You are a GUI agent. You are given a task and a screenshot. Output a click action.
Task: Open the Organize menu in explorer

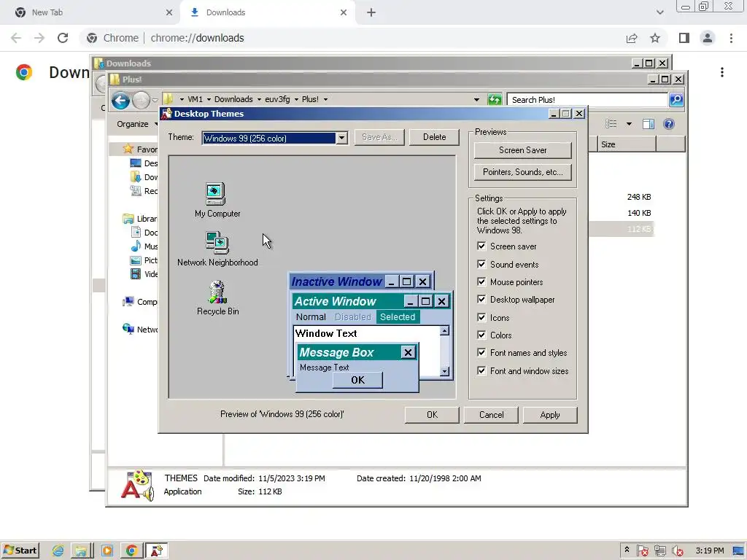coord(136,124)
